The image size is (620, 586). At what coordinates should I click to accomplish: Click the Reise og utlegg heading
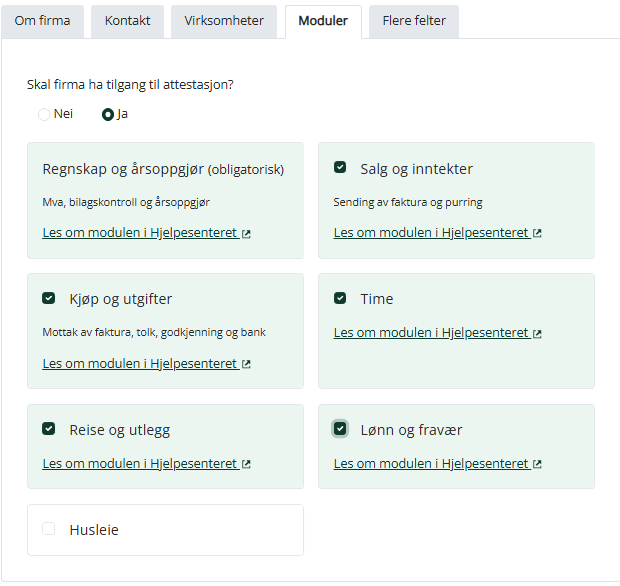120,430
